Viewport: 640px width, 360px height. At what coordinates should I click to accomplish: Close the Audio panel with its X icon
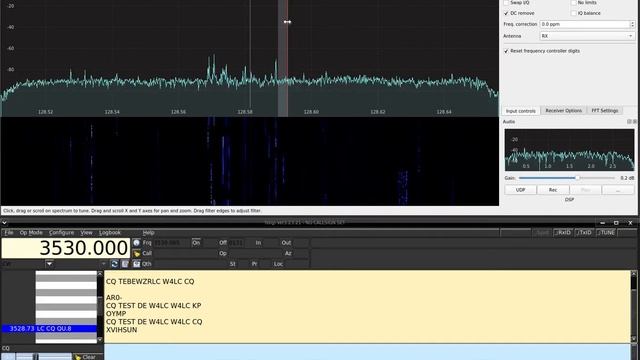point(634,122)
